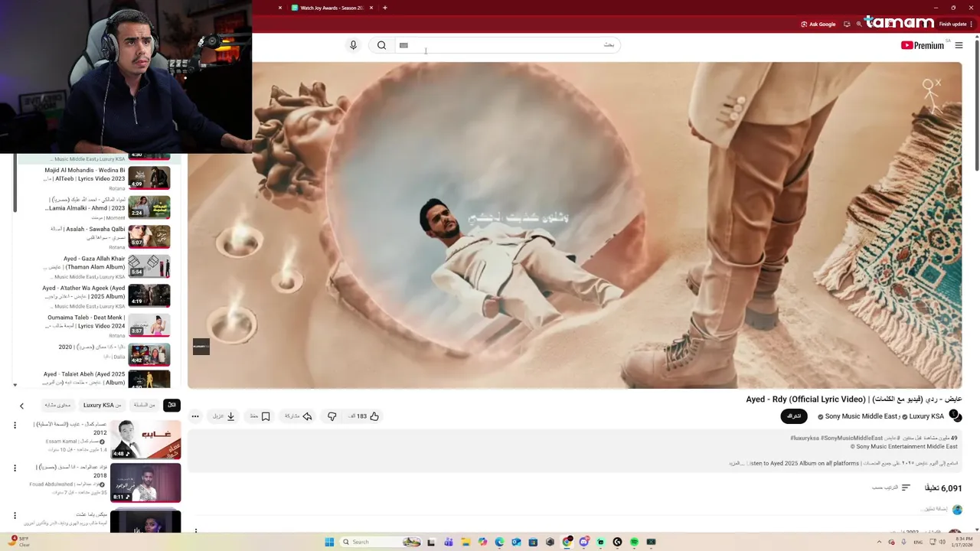
Task: Click the add a comment field
Action: 933,509
